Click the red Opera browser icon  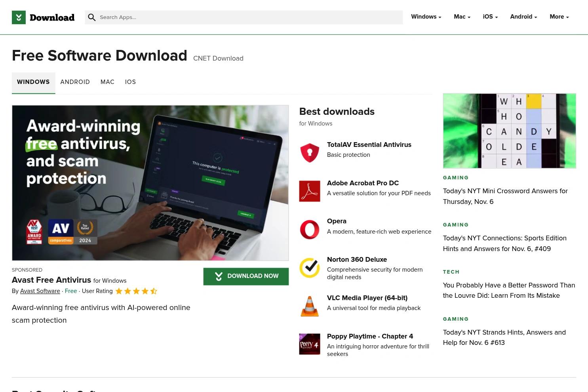310,229
